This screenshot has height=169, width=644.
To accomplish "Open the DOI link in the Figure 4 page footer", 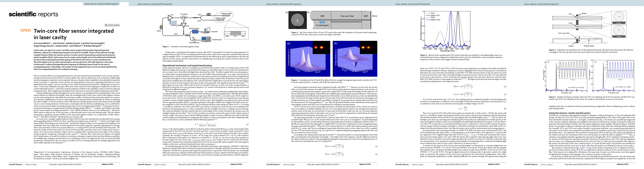I will pyautogui.click(x=452, y=164).
